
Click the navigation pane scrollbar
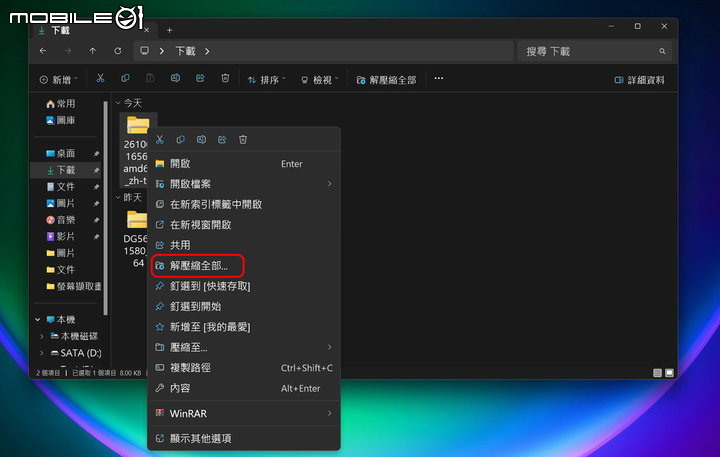(x=106, y=207)
